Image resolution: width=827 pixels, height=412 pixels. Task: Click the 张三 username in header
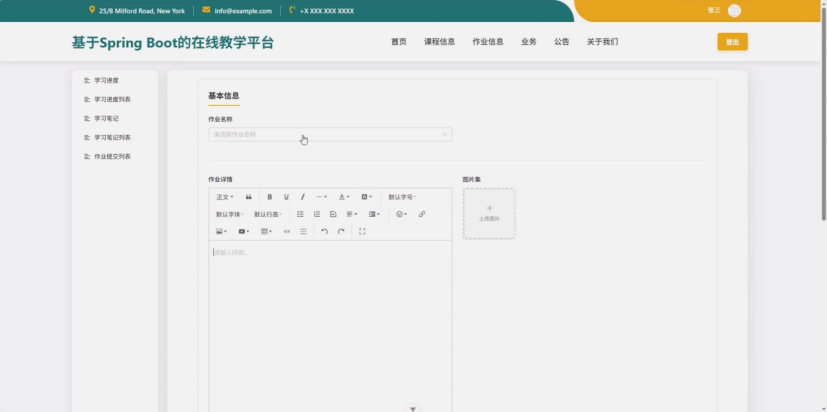(x=714, y=11)
